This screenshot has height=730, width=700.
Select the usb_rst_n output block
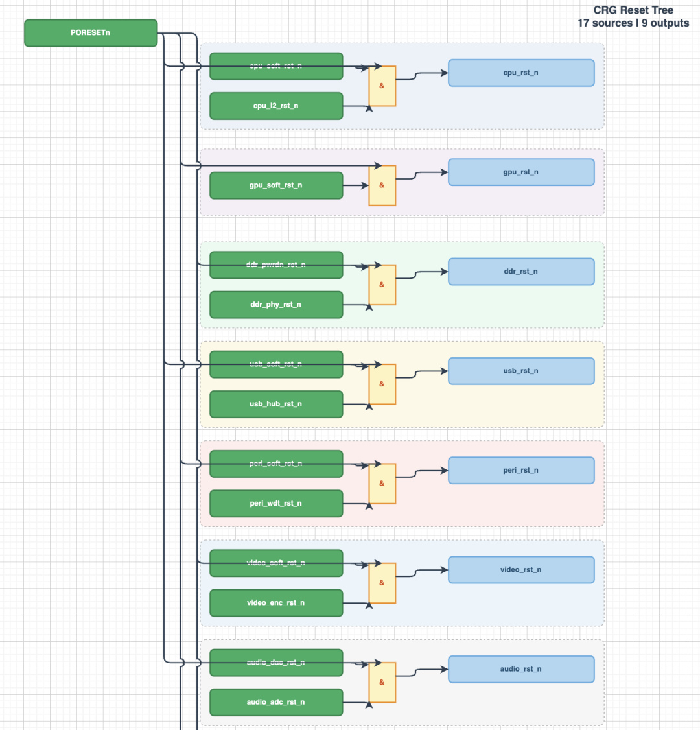[x=521, y=371]
